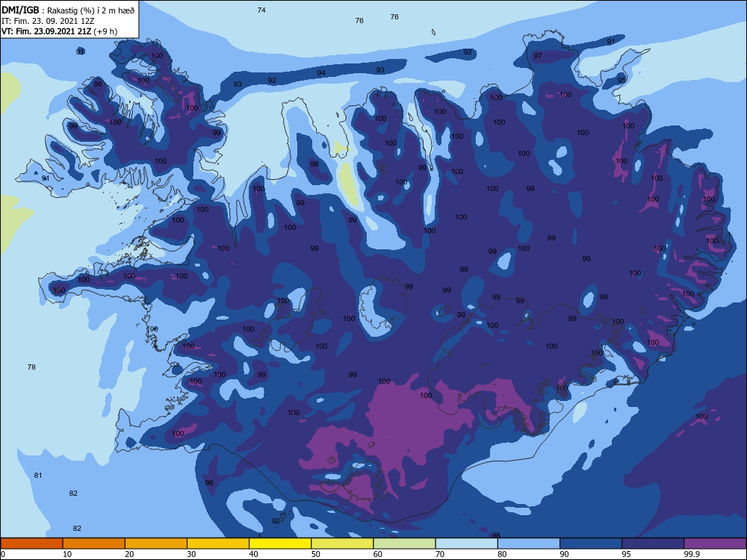Screen dimensions: 747x560
Task: Click the legend label '20'
Action: click(129, 554)
